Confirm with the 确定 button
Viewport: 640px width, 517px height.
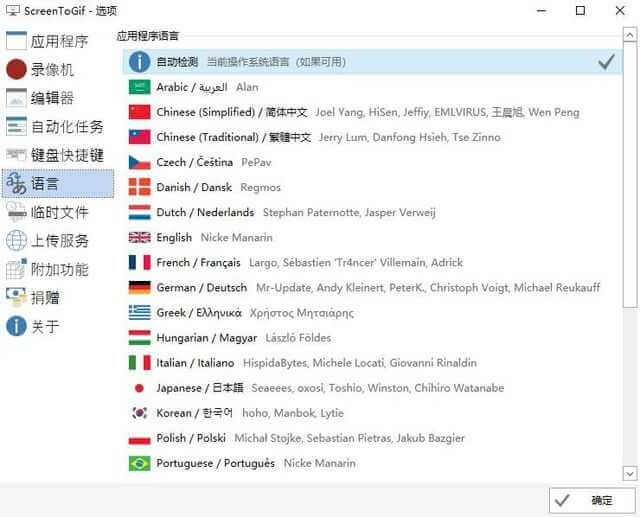(592, 500)
